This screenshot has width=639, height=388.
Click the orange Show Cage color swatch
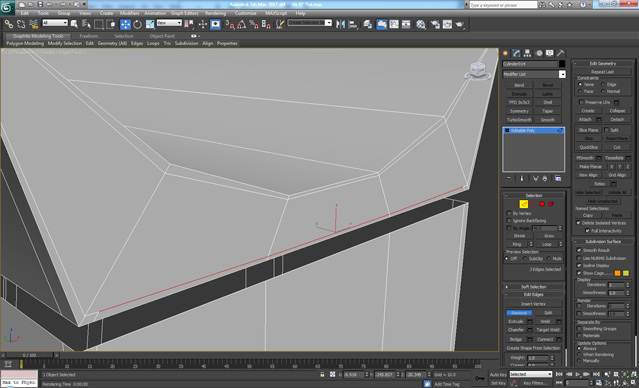click(617, 273)
